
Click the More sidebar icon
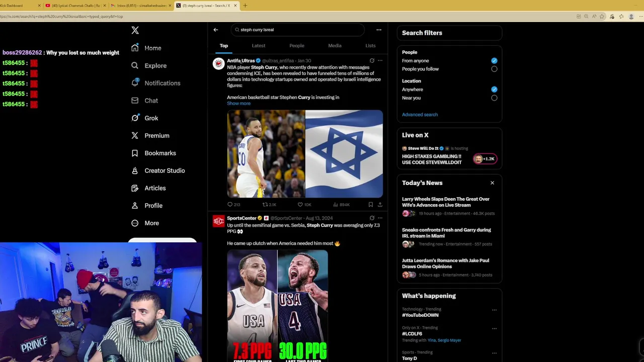tap(135, 223)
